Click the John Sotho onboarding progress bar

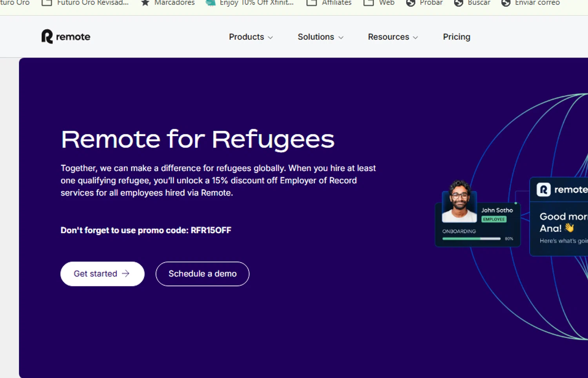click(472, 239)
